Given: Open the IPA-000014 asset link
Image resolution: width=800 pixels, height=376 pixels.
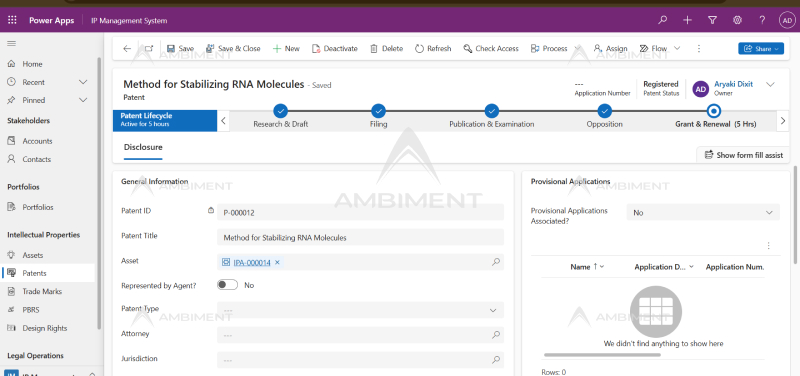Looking at the screenshot, I should pos(252,262).
